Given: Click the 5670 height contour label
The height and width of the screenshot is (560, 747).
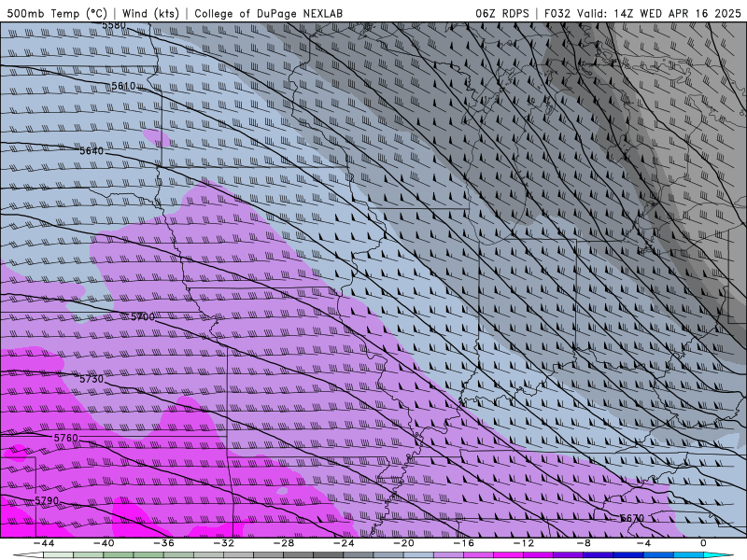Looking at the screenshot, I should tap(632, 518).
